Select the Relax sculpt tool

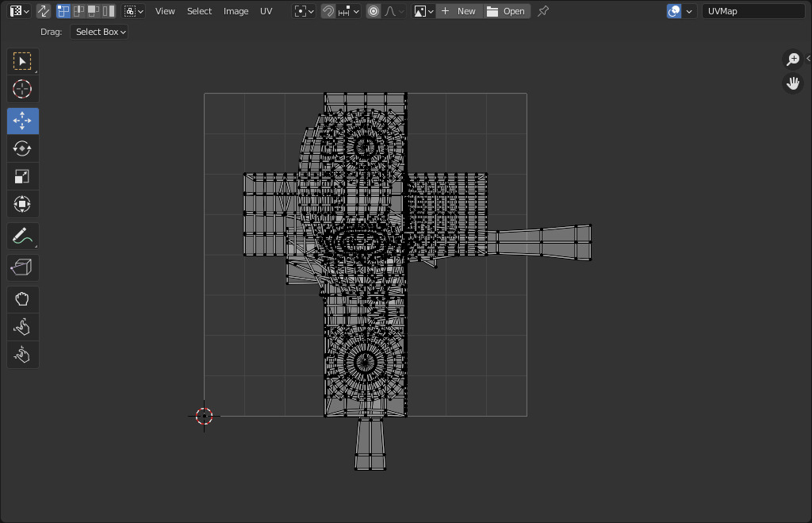click(x=22, y=327)
